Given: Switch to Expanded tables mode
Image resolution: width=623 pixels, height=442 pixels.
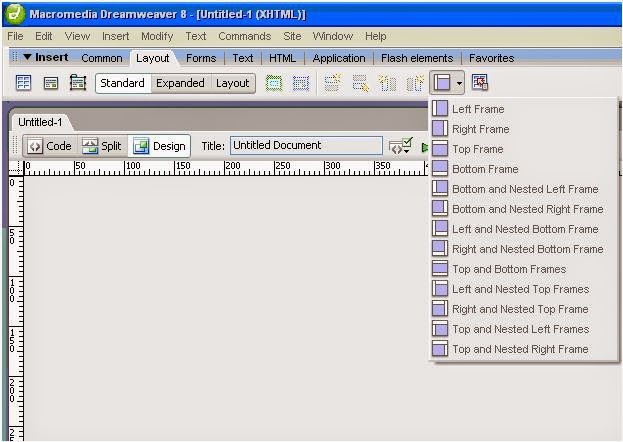Looking at the screenshot, I should (180, 83).
